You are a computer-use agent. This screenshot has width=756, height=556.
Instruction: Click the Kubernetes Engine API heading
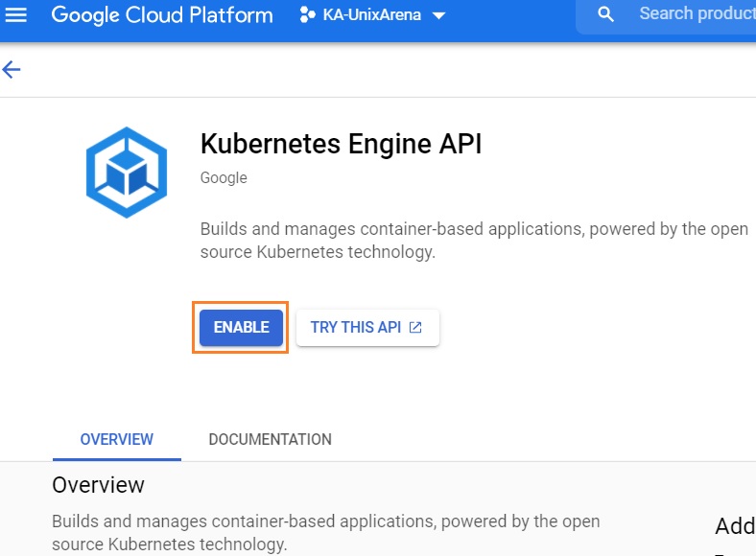[x=341, y=144]
